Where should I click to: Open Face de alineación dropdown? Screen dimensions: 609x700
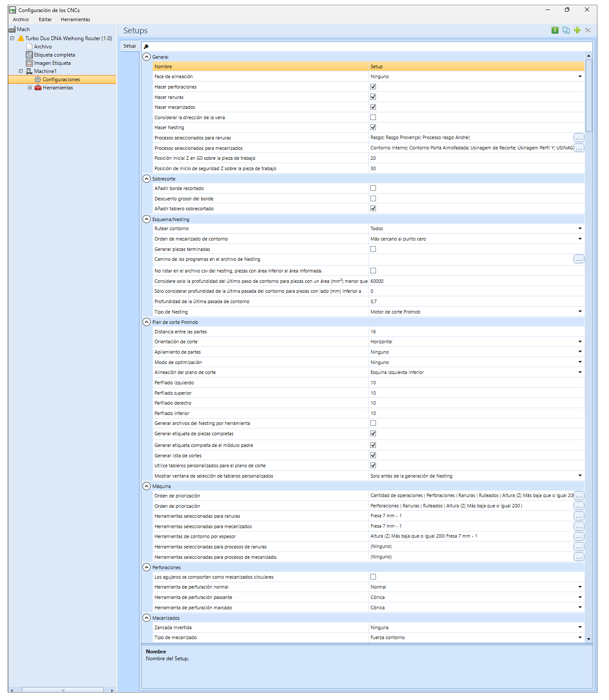[x=580, y=76]
